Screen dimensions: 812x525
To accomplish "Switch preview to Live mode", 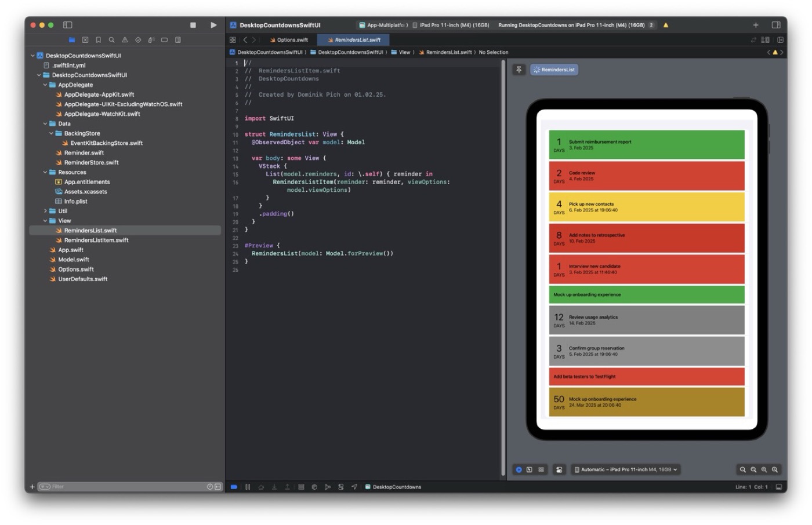I will (519, 469).
